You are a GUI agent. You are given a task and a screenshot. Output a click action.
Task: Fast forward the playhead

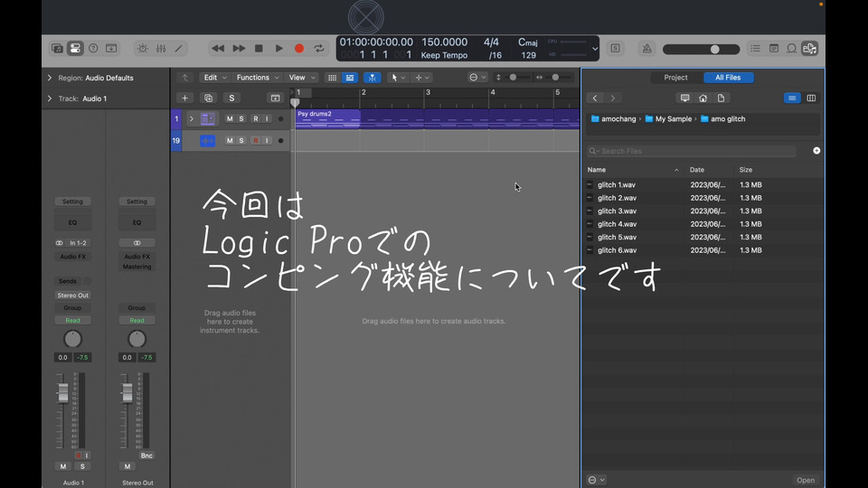point(239,49)
